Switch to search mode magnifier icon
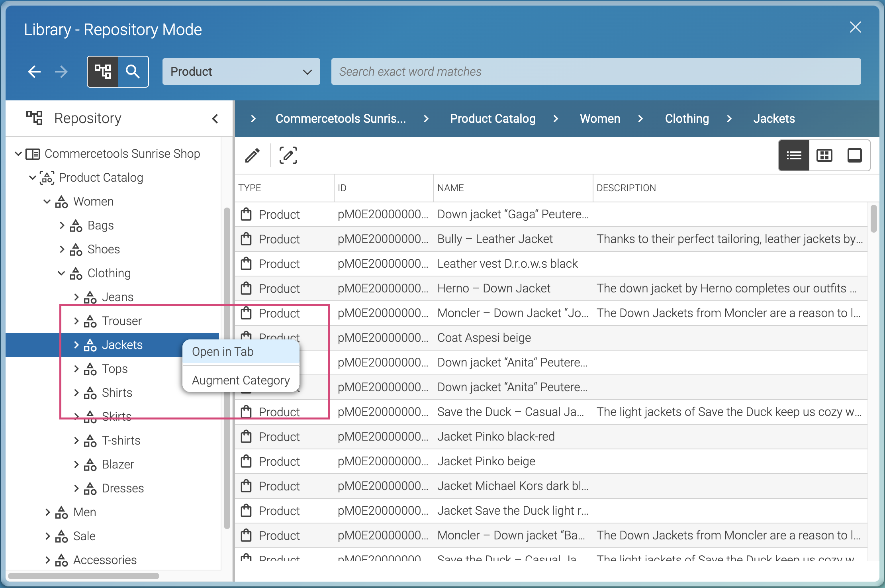885x588 pixels. pyautogui.click(x=133, y=72)
